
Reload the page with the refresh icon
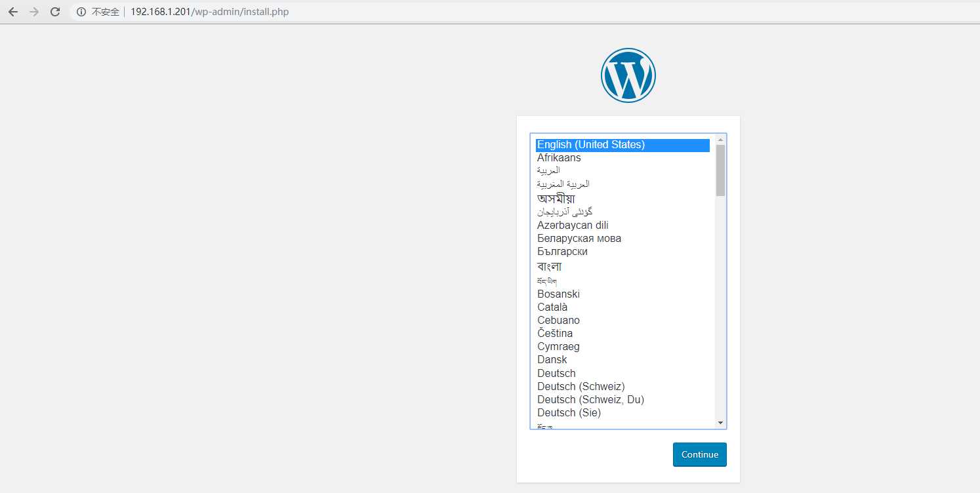point(56,12)
